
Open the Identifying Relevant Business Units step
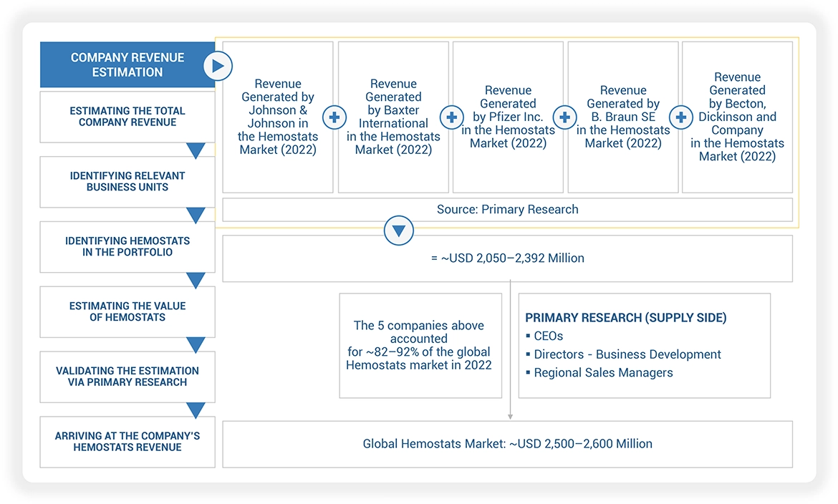click(x=127, y=182)
